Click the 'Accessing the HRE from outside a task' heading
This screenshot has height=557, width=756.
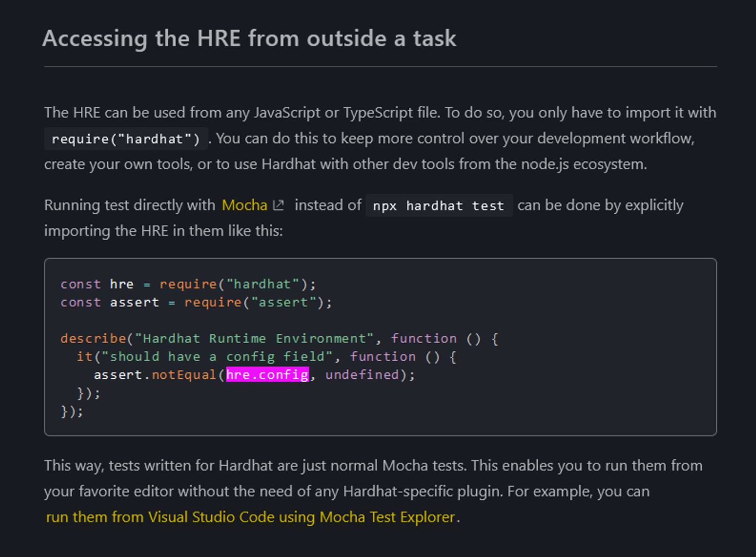pos(249,38)
